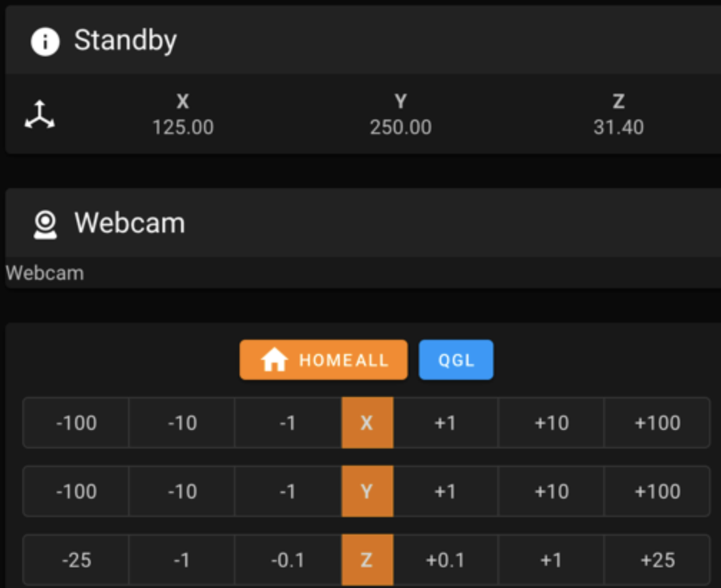Home the Z axis
721x588 pixels.
pos(367,560)
